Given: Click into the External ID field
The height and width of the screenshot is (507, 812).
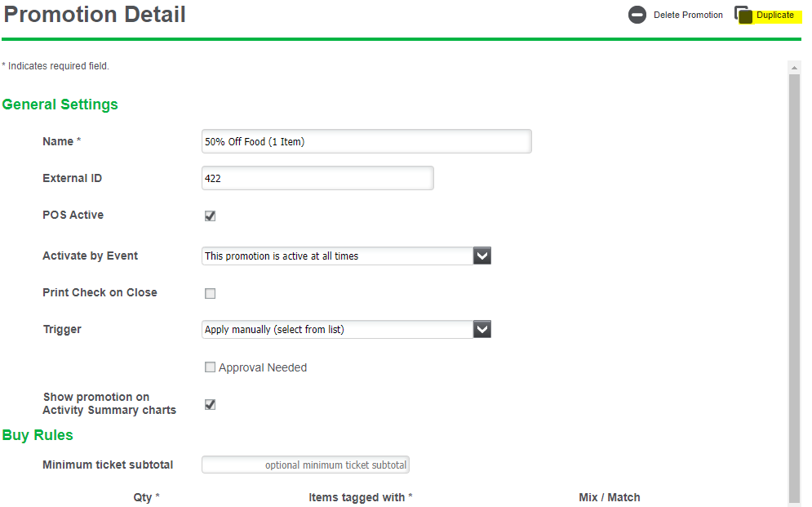Looking at the screenshot, I should point(317,178).
